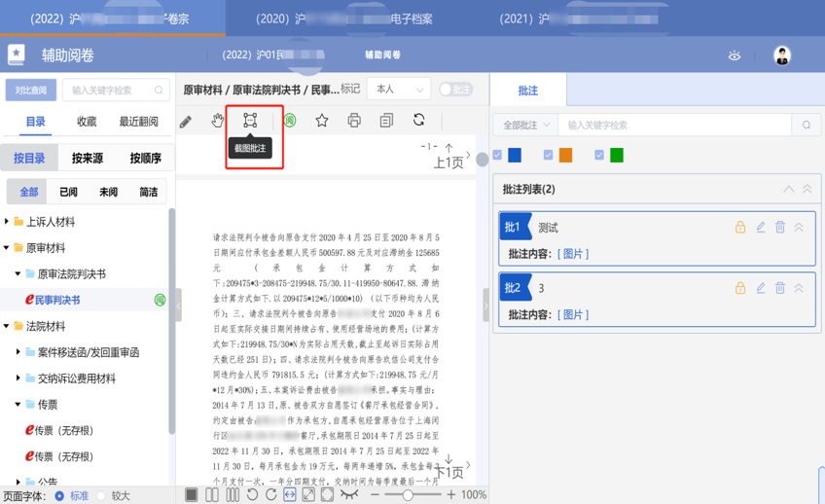Open 批1 图片 link
This screenshot has height=504, width=825.
pos(573,254)
